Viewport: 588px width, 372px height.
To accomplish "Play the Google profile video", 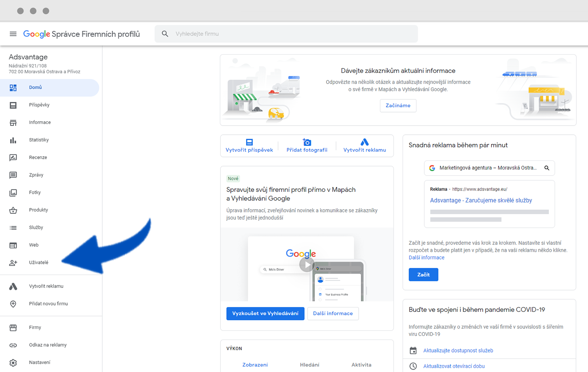I will tap(307, 265).
